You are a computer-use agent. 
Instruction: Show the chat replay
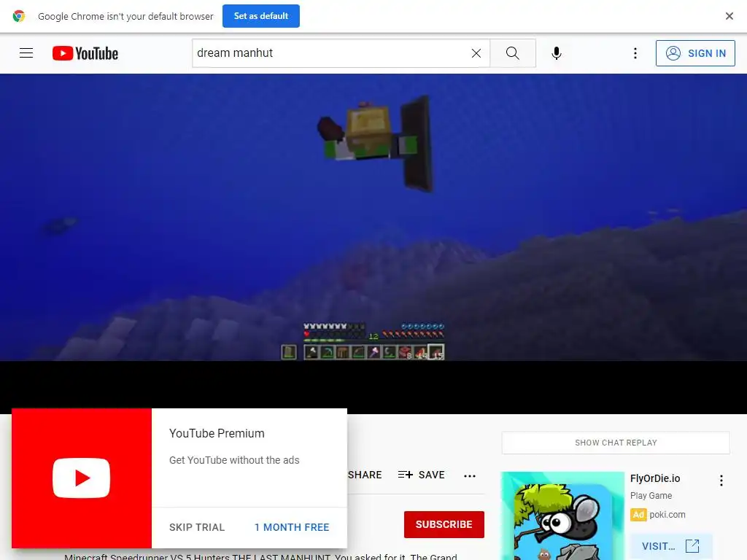616,443
